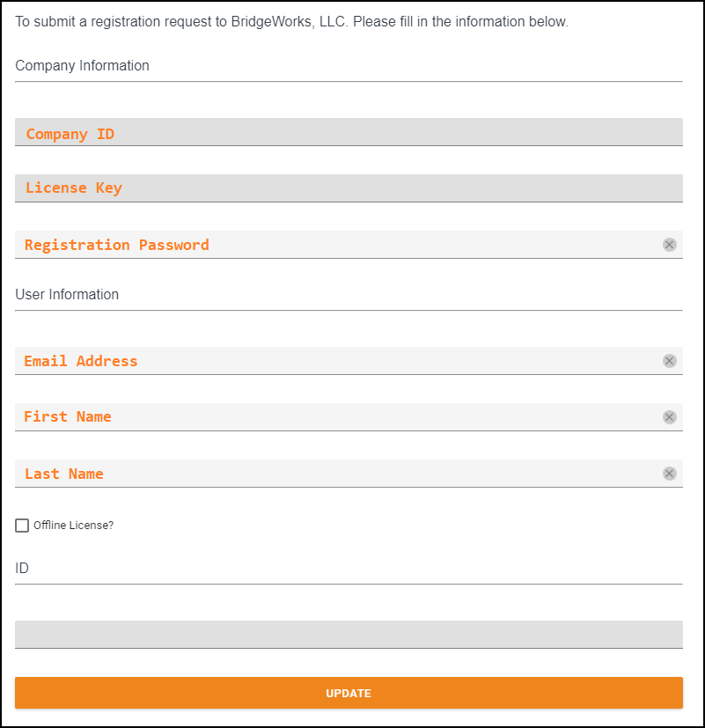Click the Company Information section header
The image size is (705, 728).
[82, 65]
